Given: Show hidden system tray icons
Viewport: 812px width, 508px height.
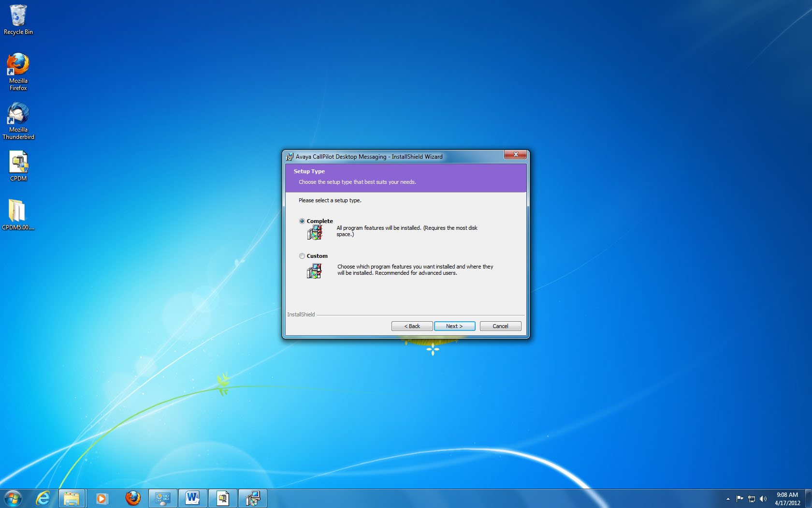Looking at the screenshot, I should [728, 499].
